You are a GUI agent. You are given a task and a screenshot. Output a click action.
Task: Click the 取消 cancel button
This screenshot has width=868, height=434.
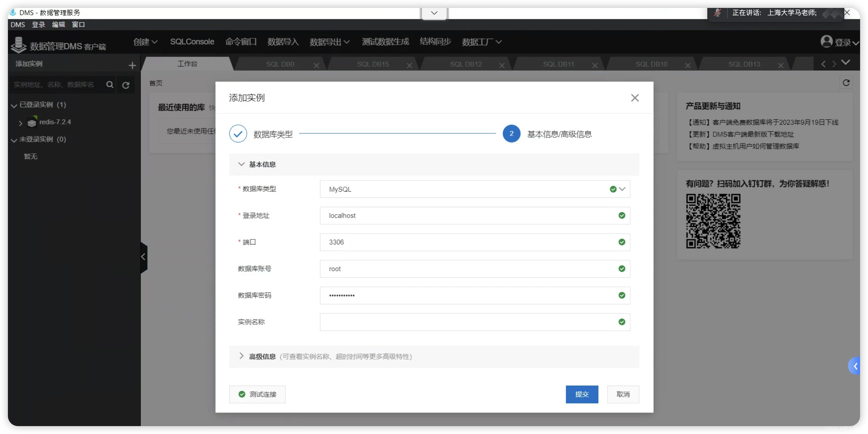623,394
